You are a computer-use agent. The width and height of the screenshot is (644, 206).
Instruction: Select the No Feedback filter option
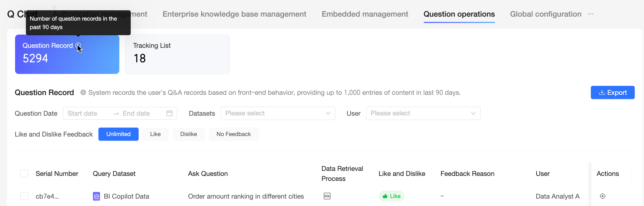233,134
